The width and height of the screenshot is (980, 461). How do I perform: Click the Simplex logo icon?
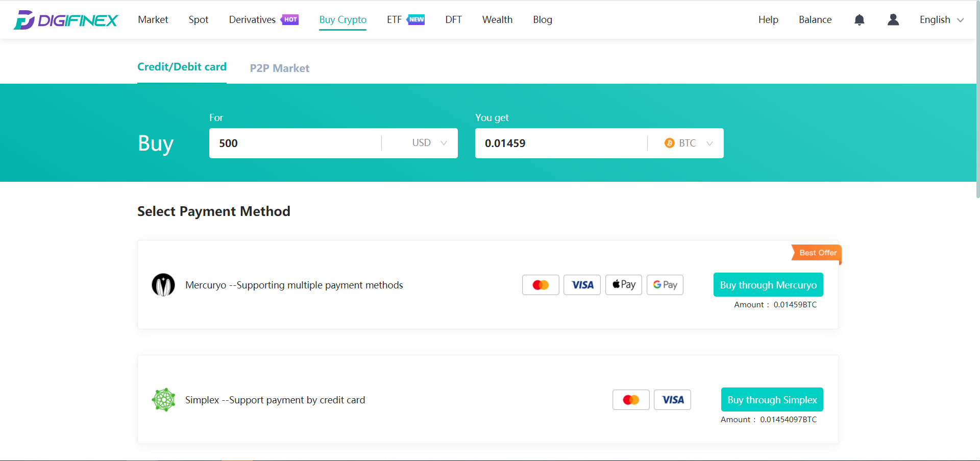tap(163, 400)
